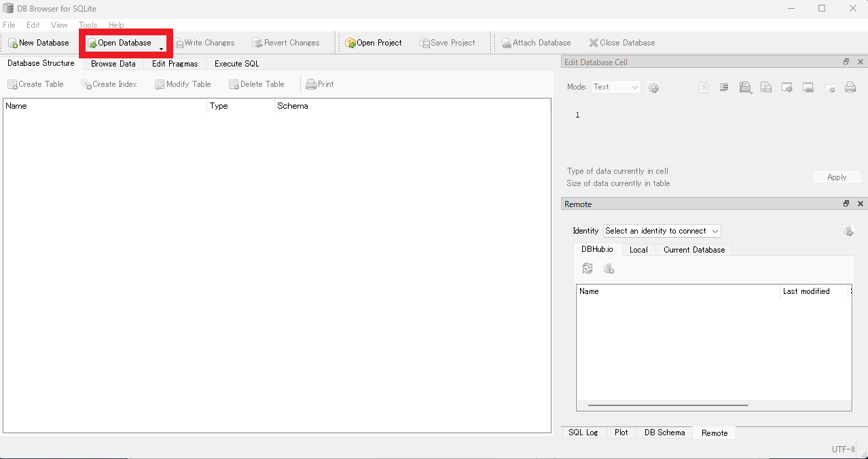Open the Mode dropdown set to Text
Screen dimensions: 868x459
(615, 87)
